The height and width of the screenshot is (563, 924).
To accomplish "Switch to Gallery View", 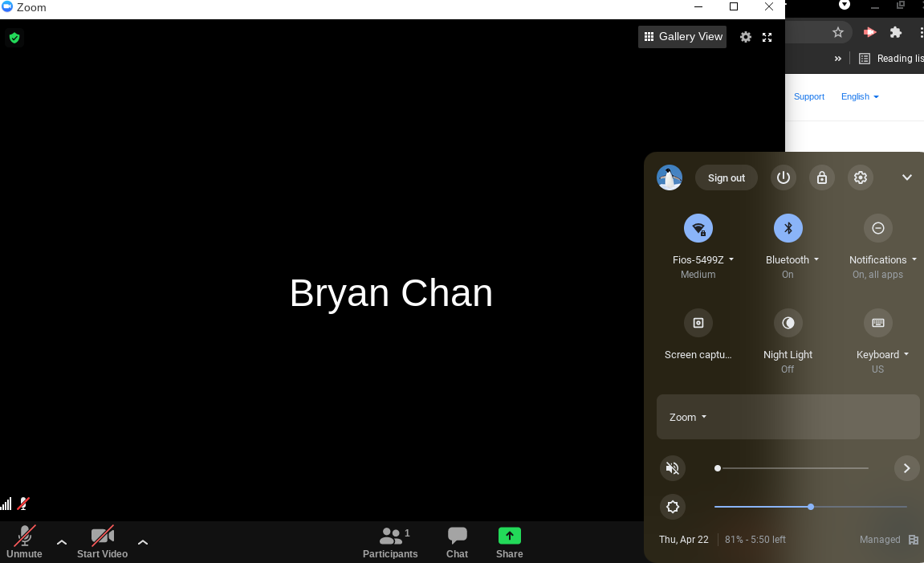I will click(682, 37).
